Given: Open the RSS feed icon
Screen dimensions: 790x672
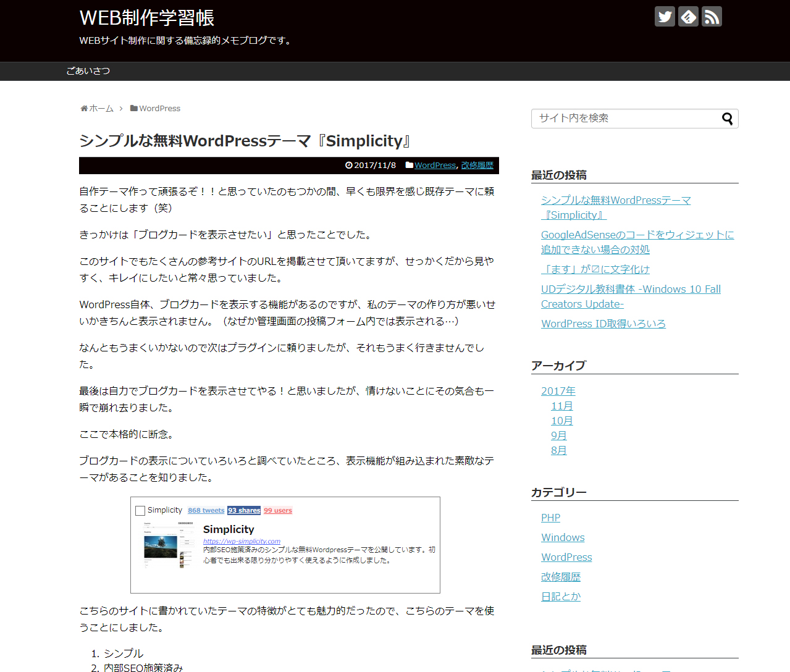Looking at the screenshot, I should 712,17.
